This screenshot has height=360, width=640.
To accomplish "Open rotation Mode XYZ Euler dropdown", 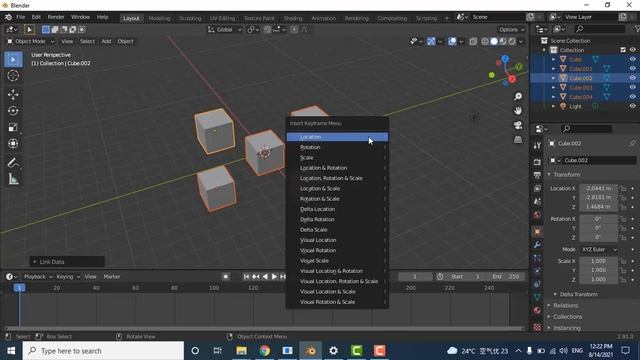I will pyautogui.click(x=599, y=249).
